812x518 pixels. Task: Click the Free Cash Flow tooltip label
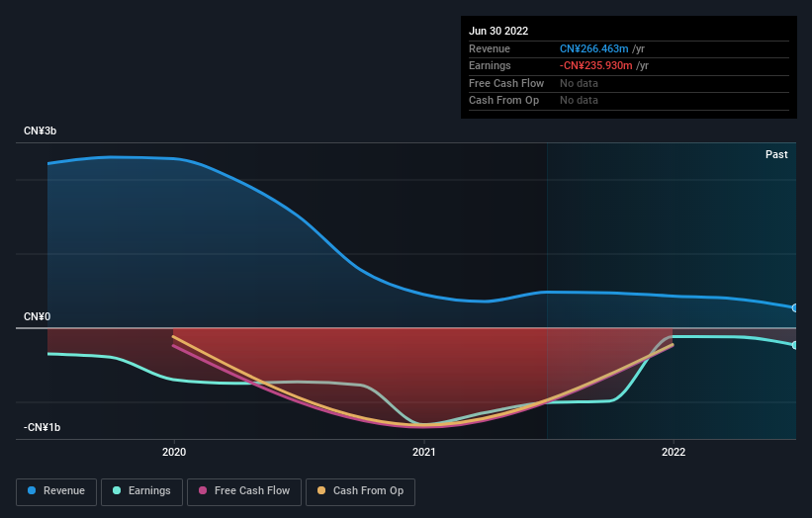coord(506,83)
